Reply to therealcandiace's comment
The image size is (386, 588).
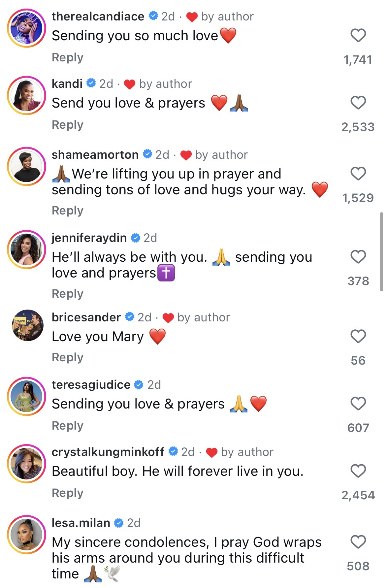tap(68, 57)
